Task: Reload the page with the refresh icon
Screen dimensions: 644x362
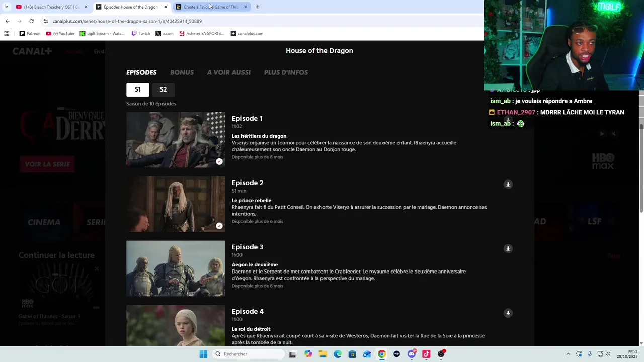Action: coord(31,21)
